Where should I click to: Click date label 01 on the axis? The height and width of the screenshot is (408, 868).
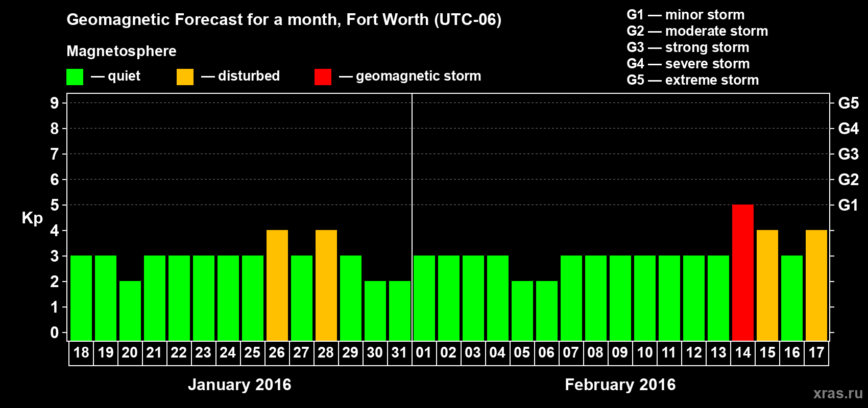[424, 353]
